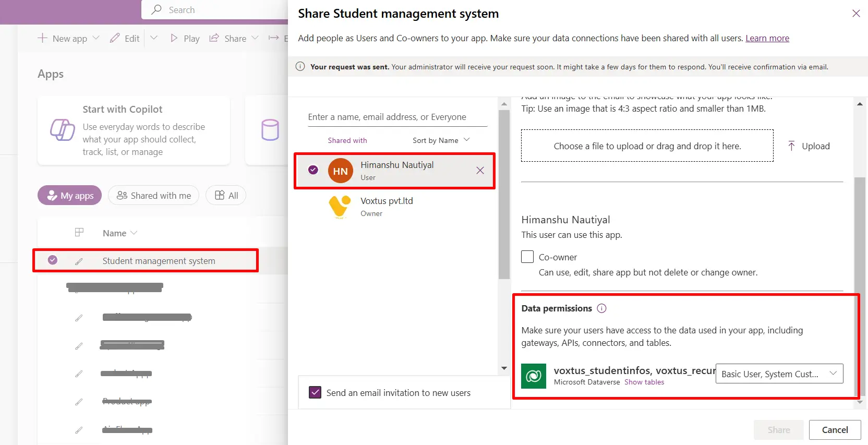The width and height of the screenshot is (868, 445).
Task: Click the Data permissions info icon
Action: [x=601, y=308]
